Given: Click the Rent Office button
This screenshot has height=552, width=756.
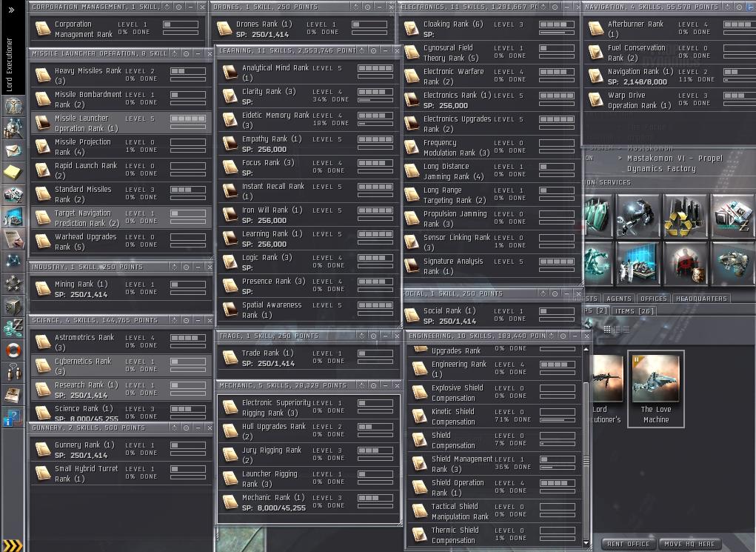Looking at the screenshot, I should pyautogui.click(x=628, y=544).
